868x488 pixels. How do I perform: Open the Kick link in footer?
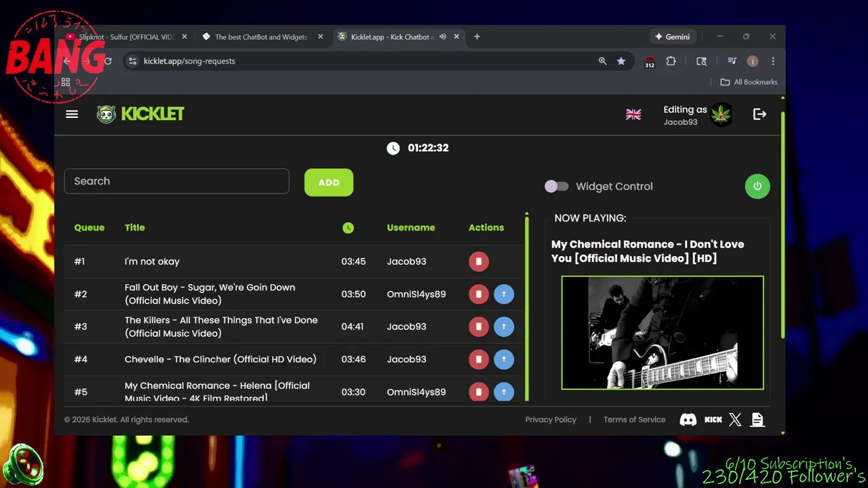tap(713, 420)
